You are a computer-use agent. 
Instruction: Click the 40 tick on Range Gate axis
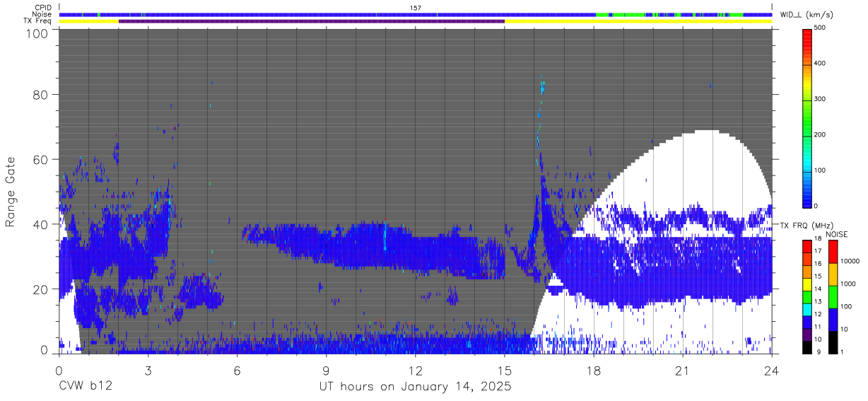click(x=39, y=224)
